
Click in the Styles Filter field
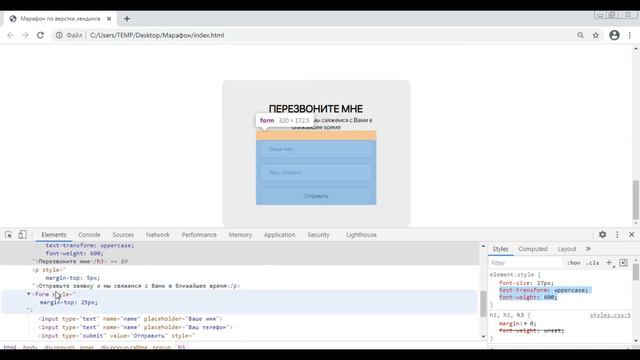[524, 263]
